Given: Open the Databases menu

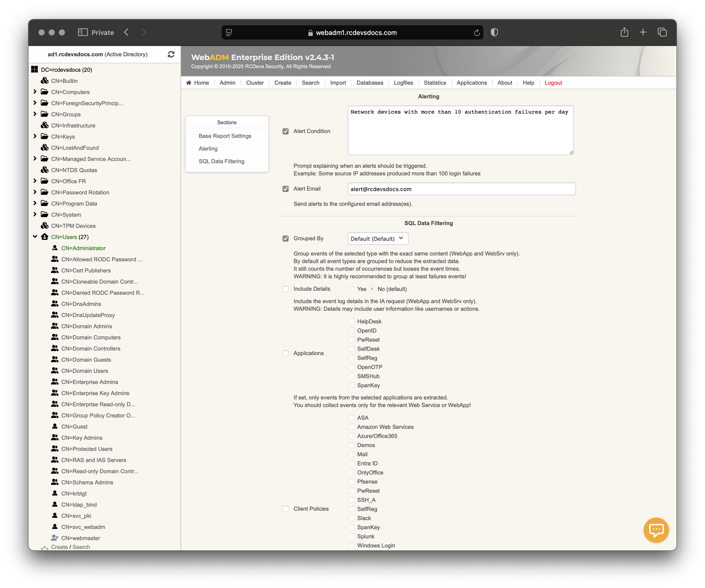Looking at the screenshot, I should 370,83.
